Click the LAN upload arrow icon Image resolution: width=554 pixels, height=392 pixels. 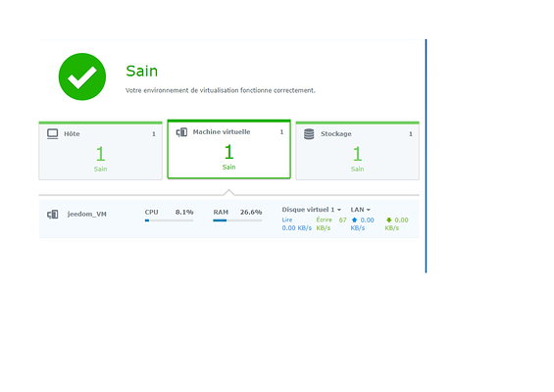tap(354, 220)
